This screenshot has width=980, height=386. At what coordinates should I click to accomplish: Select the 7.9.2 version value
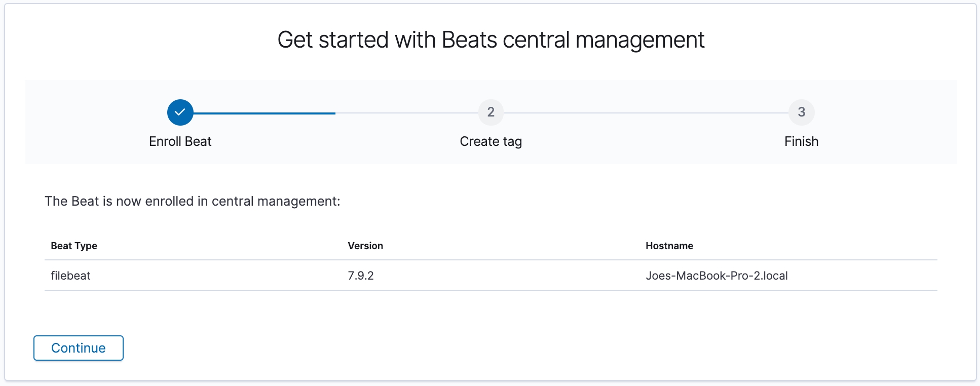[x=361, y=276]
